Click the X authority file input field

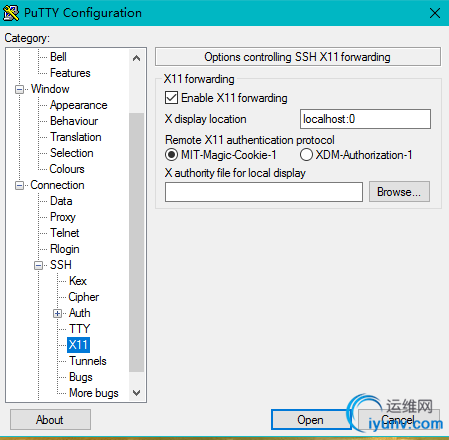point(264,192)
